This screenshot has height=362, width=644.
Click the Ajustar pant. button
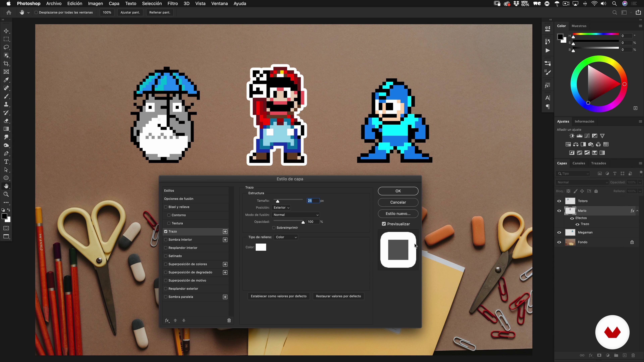tap(130, 13)
